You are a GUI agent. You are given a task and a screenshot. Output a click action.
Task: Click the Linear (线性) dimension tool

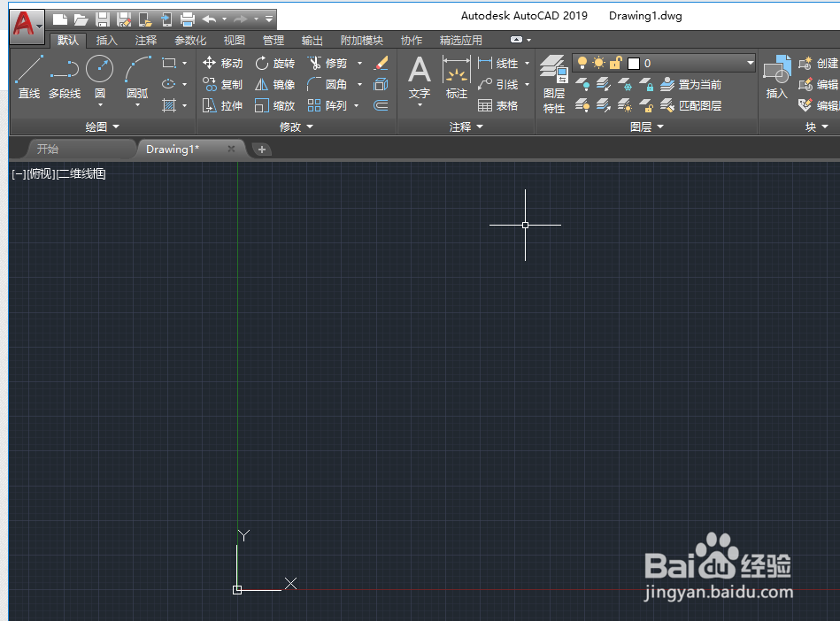click(497, 63)
